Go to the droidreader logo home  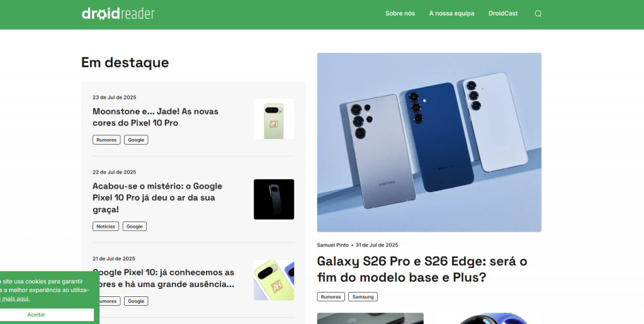click(118, 14)
